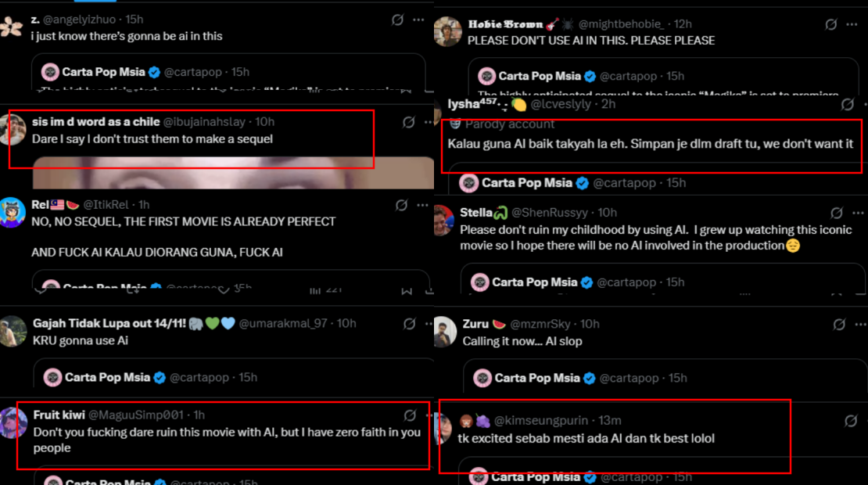The width and height of the screenshot is (868, 485).
Task: Open the Carta Pop Msia quote under Gajah's tweet
Action: point(235,377)
